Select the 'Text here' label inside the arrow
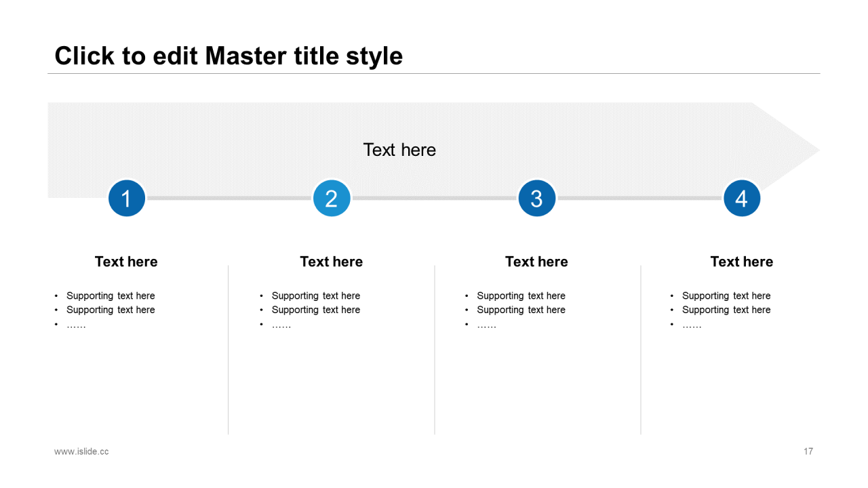 [399, 150]
